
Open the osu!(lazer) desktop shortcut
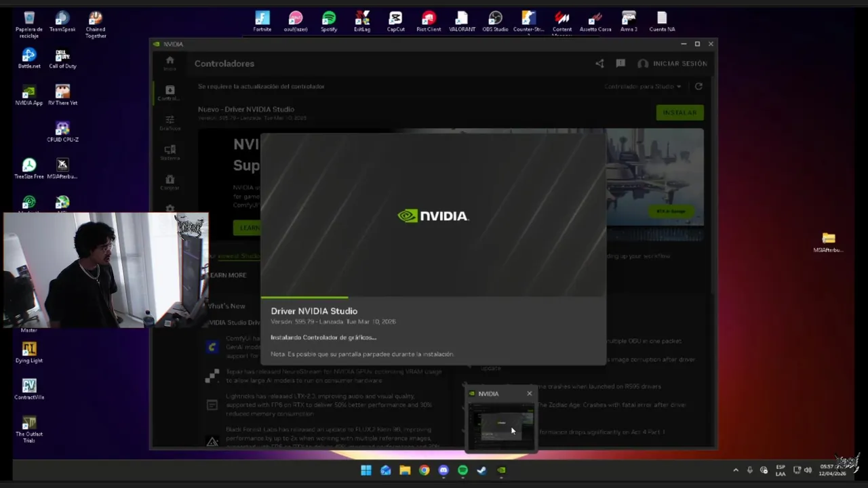[x=296, y=21]
